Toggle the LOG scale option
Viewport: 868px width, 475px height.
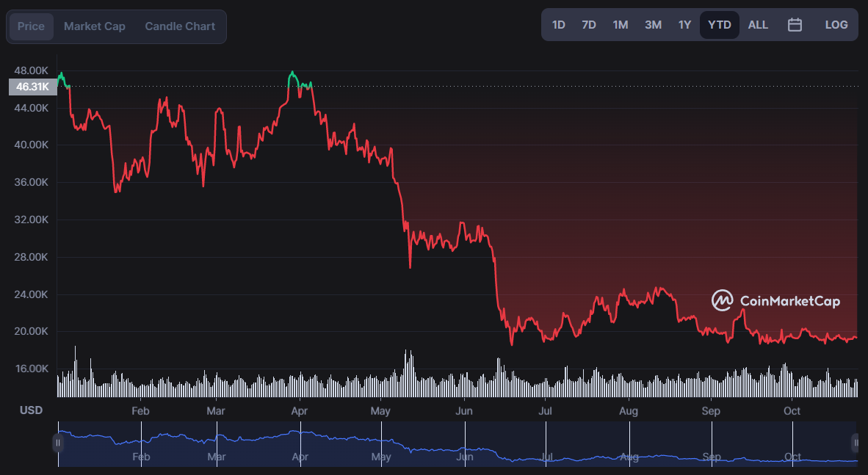836,25
